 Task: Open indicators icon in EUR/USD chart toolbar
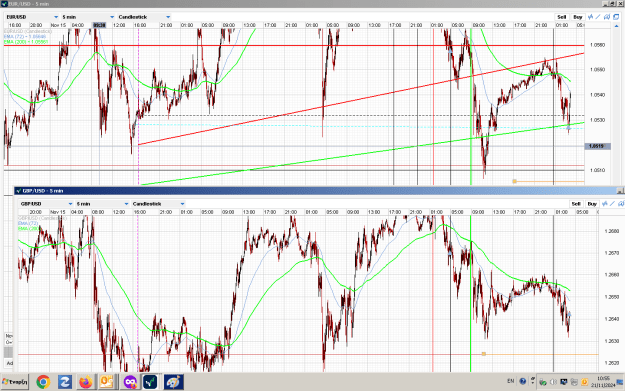(590, 17)
